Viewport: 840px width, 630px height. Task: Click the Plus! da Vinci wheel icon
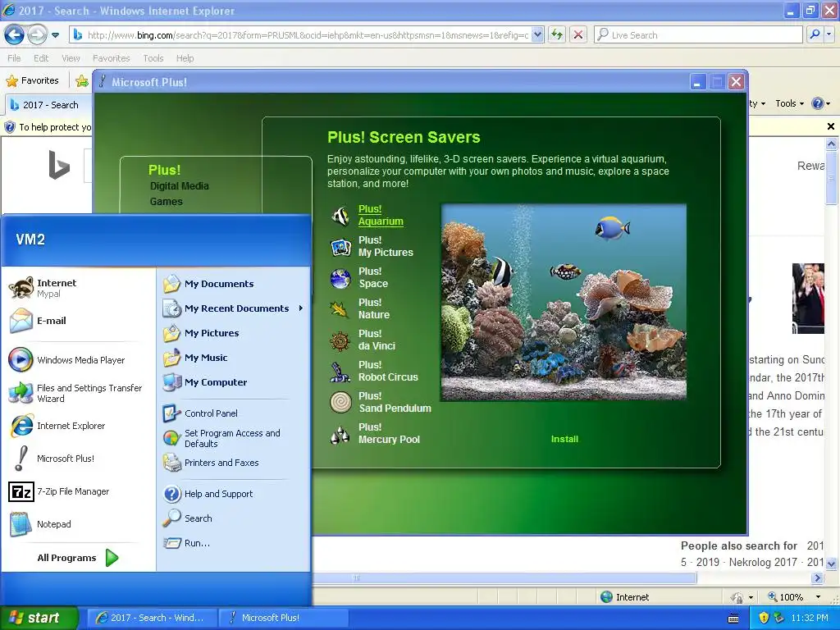pyautogui.click(x=340, y=340)
